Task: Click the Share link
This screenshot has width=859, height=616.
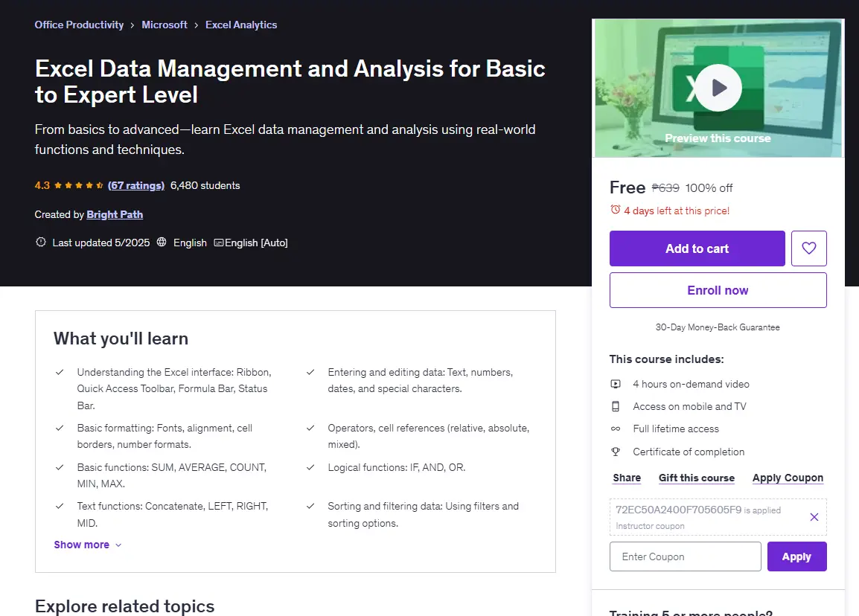Action: (x=627, y=478)
